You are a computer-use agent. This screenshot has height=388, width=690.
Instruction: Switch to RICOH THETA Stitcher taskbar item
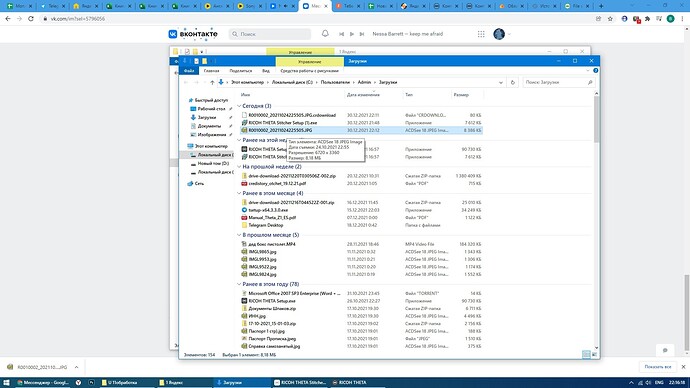tap(300, 383)
